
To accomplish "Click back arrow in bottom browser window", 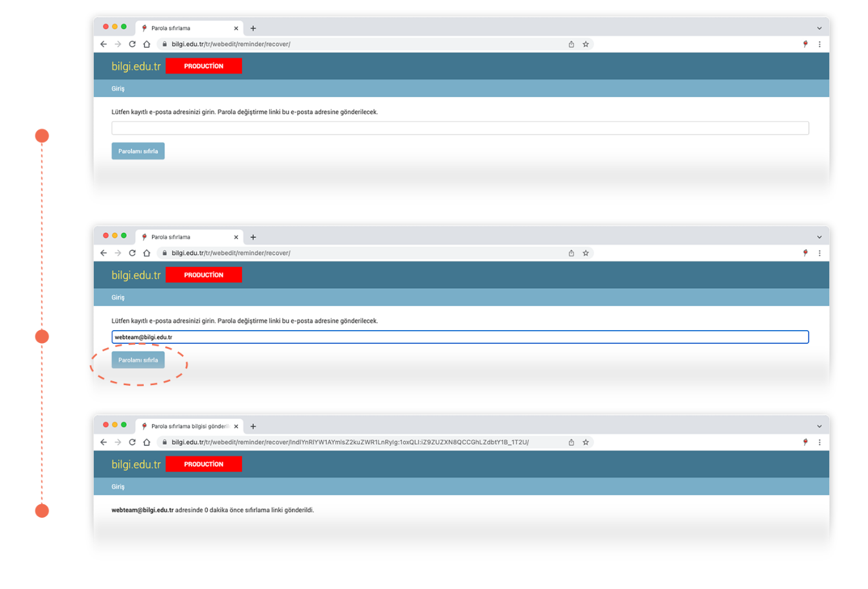I will 104,442.
